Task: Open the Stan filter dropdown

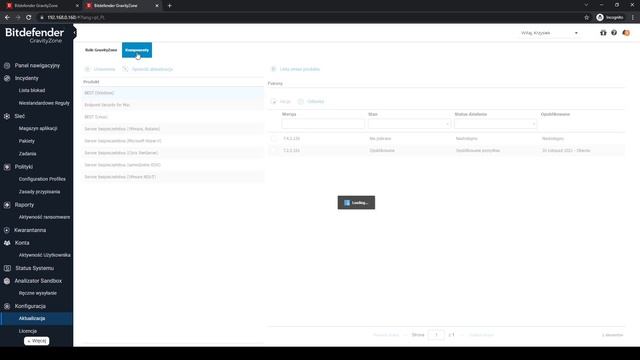Action: pos(409,124)
